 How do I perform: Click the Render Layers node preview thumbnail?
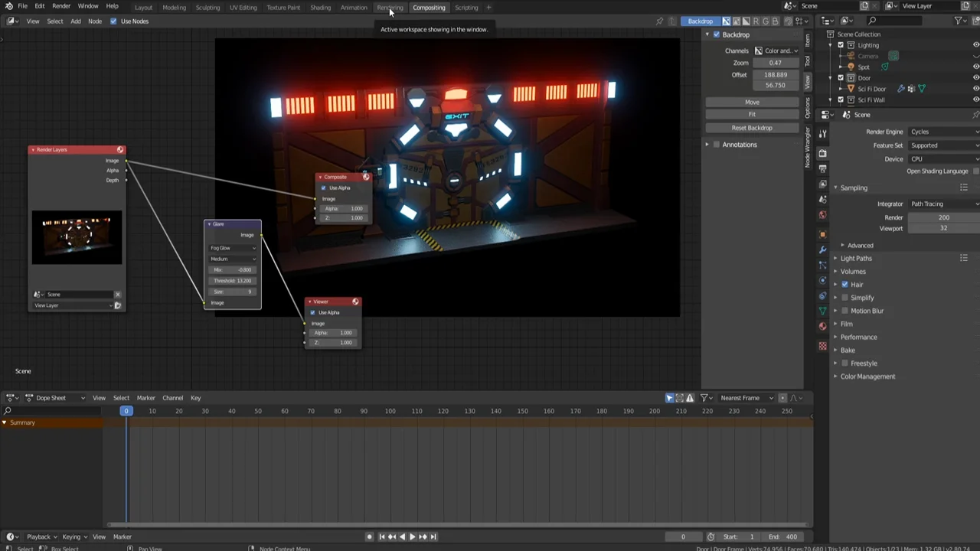click(77, 237)
